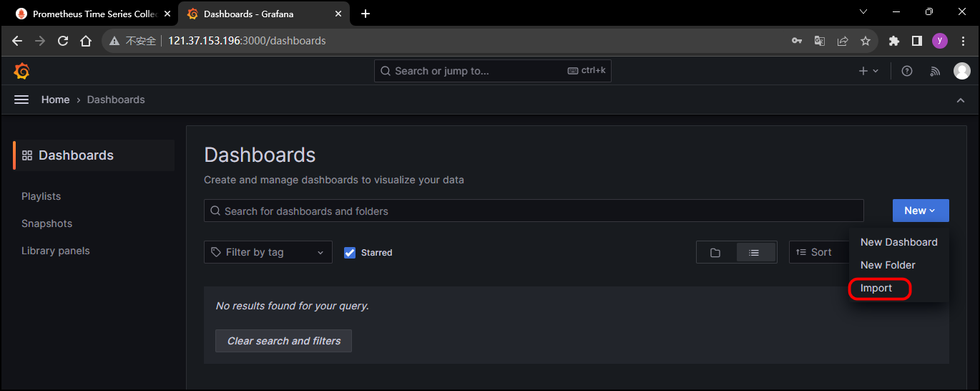Click the plus add menu in header

coord(868,71)
